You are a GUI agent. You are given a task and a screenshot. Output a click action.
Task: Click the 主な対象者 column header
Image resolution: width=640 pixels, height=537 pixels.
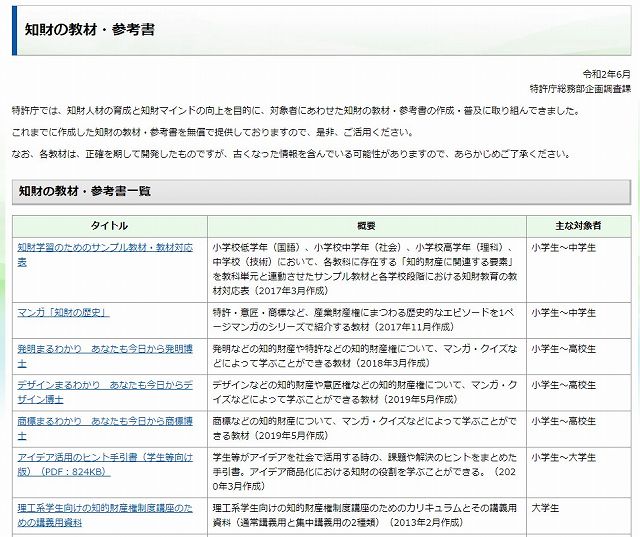(578, 226)
